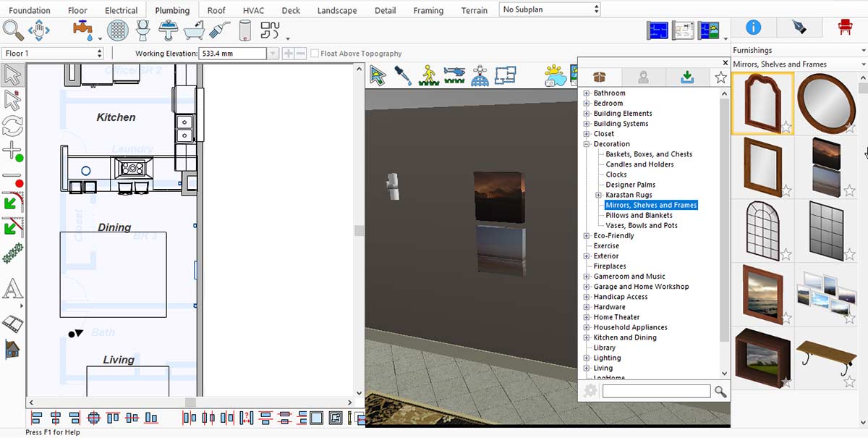Click the faucet tool icon
The width and height of the screenshot is (868, 438).
[83, 30]
